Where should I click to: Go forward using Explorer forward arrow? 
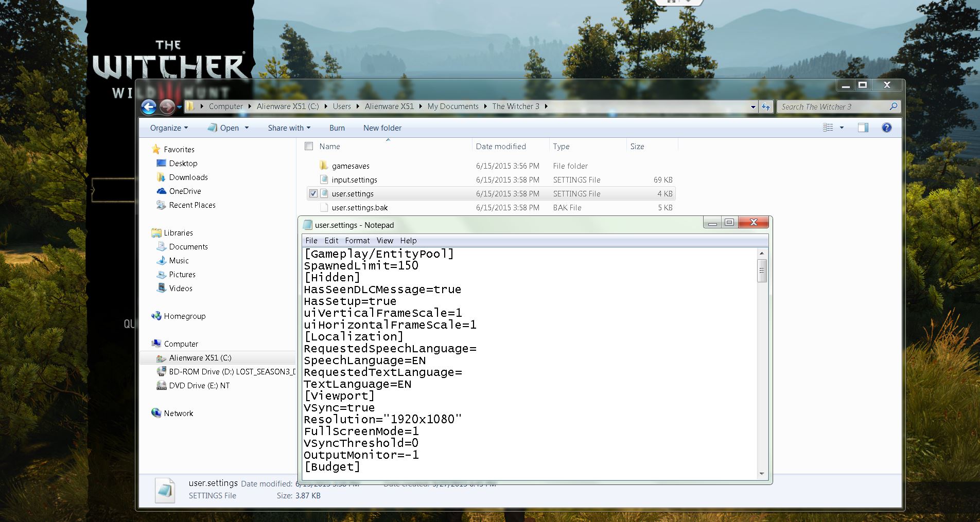point(167,106)
